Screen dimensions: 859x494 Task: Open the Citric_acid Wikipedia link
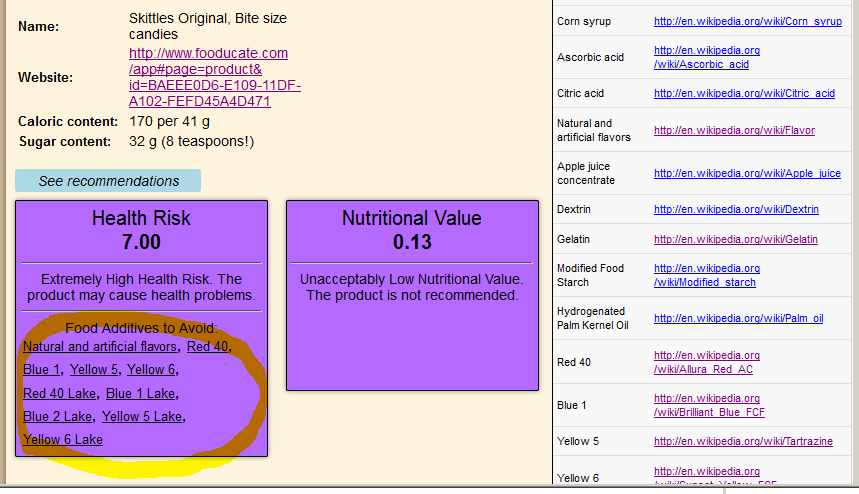[x=745, y=93]
